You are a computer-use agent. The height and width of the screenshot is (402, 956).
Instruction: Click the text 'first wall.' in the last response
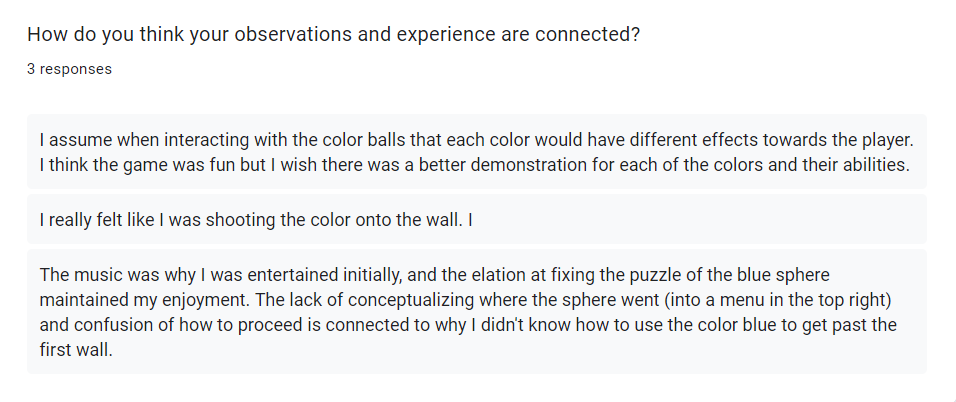tap(76, 350)
